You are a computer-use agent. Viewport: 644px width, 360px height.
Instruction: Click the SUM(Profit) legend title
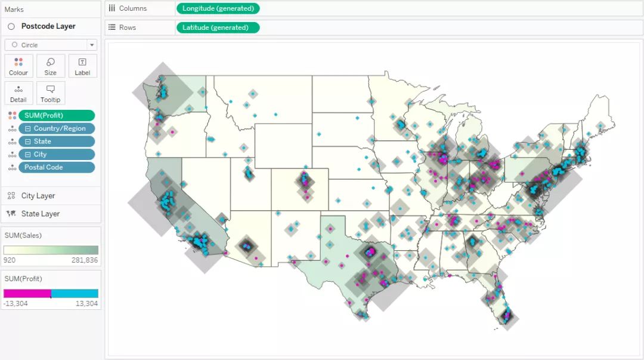coord(23,279)
